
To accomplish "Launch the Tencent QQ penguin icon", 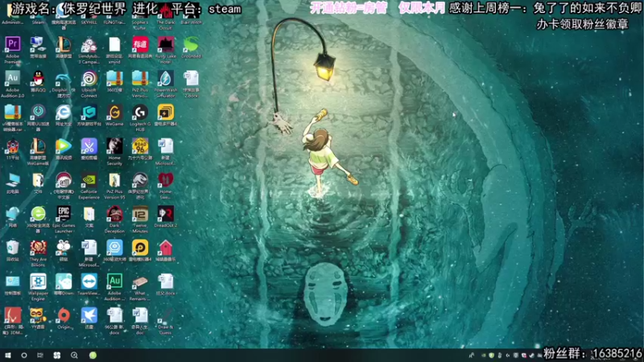I will pyautogui.click(x=38, y=78).
